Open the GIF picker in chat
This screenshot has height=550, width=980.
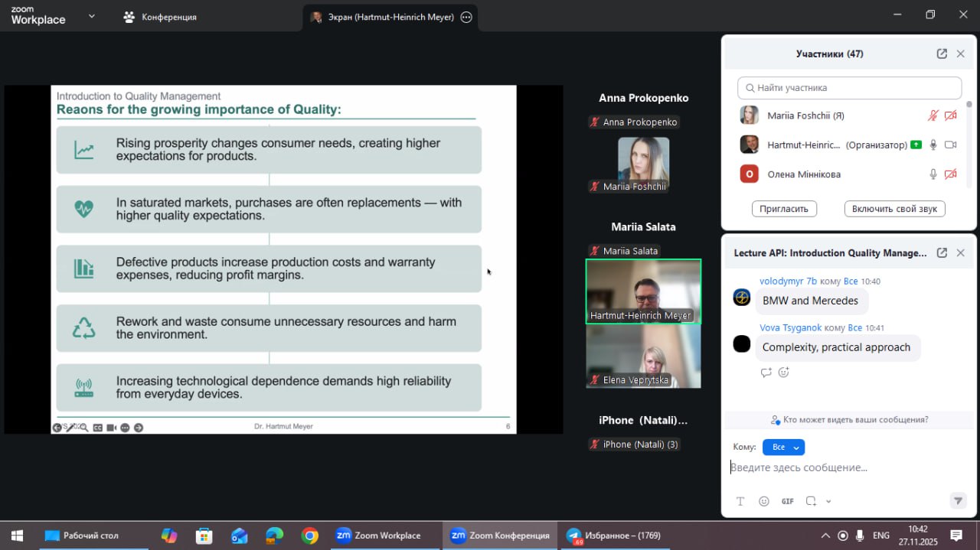787,501
